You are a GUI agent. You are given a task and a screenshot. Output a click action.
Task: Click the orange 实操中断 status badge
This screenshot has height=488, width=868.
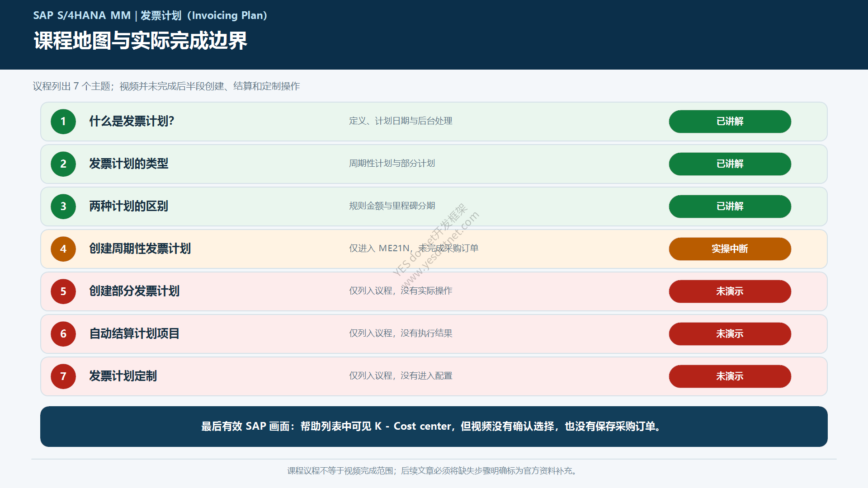[730, 249]
